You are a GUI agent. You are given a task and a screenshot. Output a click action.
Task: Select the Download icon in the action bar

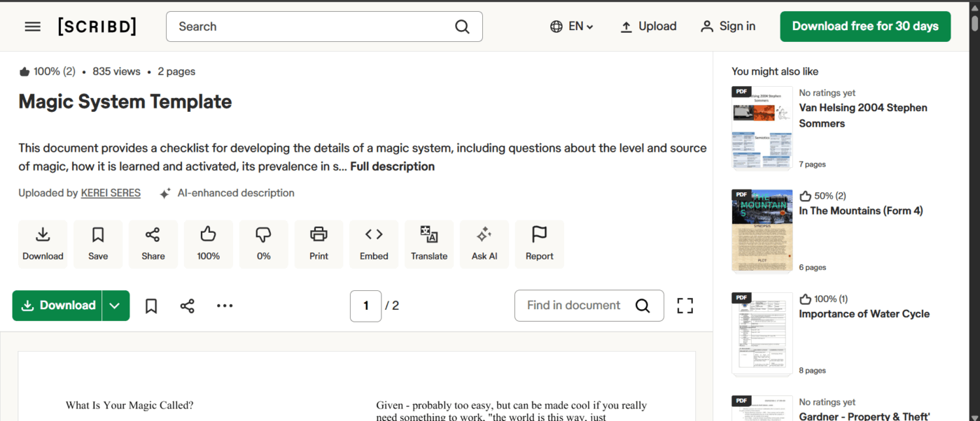43,243
